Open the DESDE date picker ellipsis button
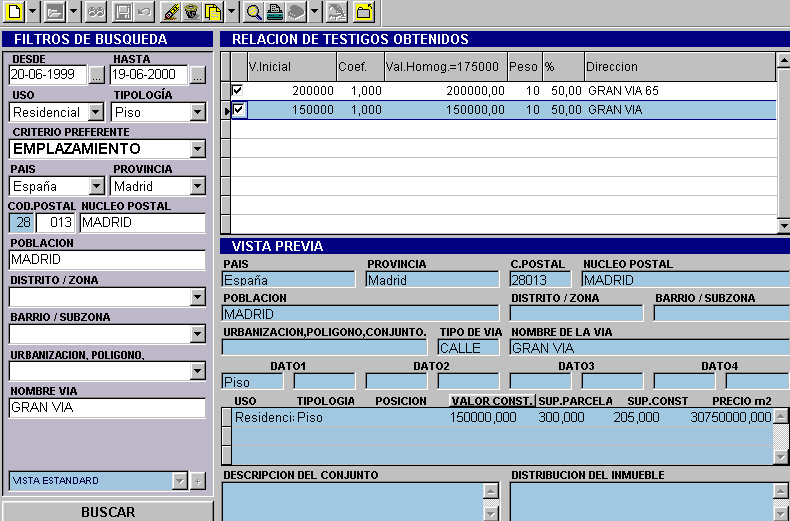 coord(96,75)
